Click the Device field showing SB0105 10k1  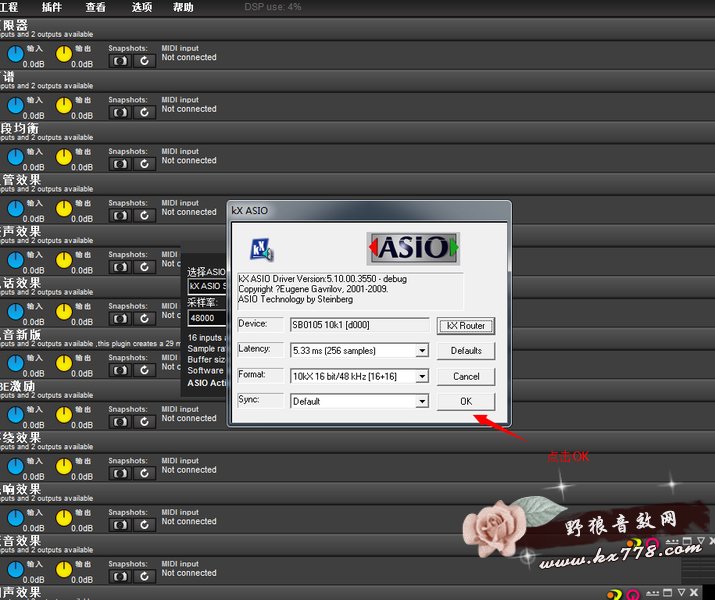pos(359,325)
